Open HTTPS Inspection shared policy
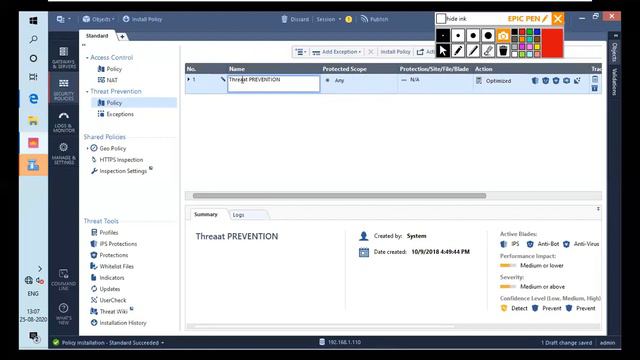The image size is (640, 360). pyautogui.click(x=117, y=160)
